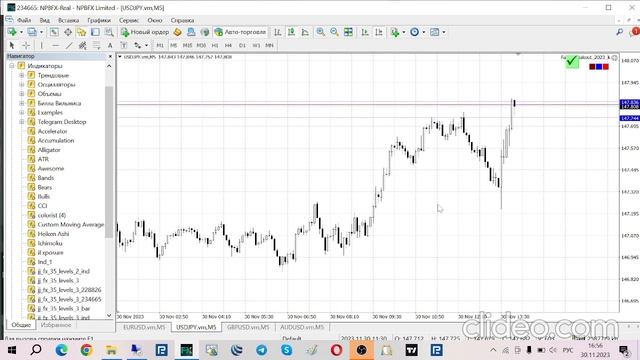Switch timeframe to D1
Image resolution: width=640 pixels, height=360 pixels.
(242, 45)
